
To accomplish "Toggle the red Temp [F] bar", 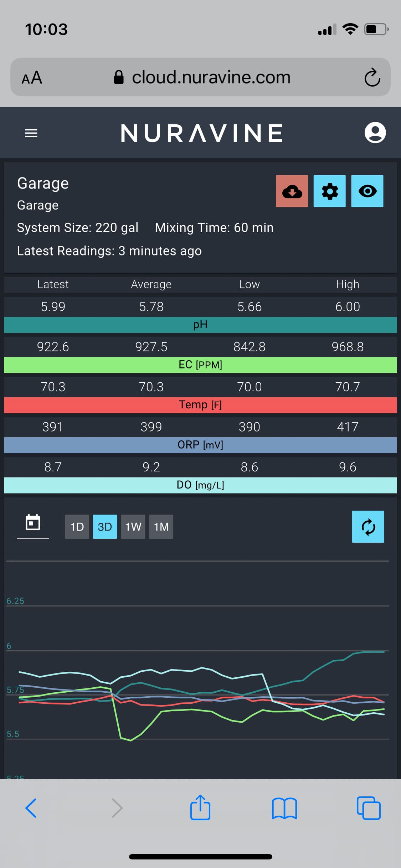I will tap(200, 405).
